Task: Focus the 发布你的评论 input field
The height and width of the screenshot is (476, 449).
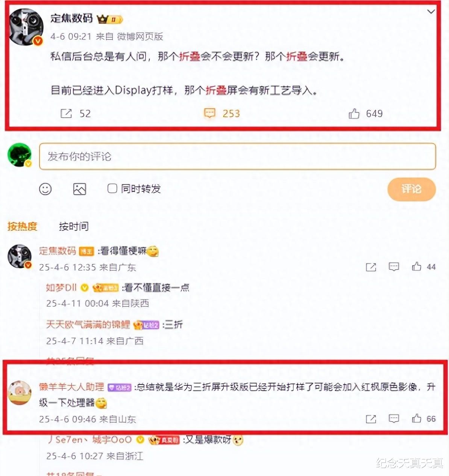Action: [237, 156]
